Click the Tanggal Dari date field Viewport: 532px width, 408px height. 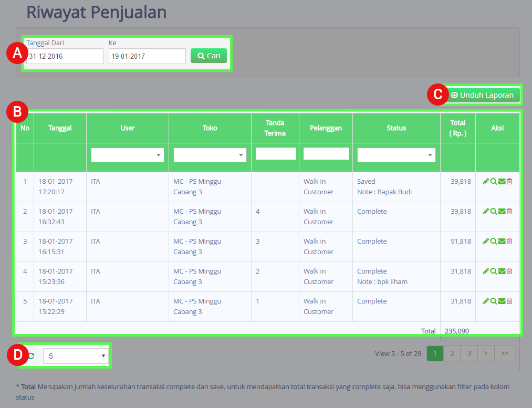(x=65, y=56)
